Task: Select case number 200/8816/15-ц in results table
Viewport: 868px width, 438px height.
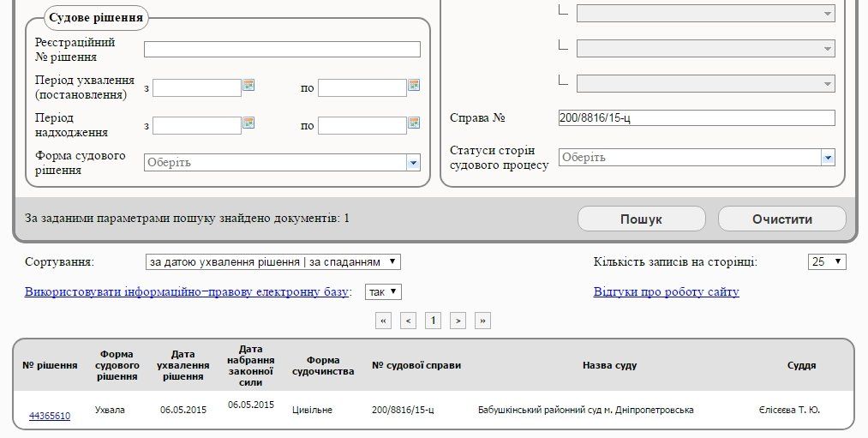Action: pyautogui.click(x=403, y=411)
